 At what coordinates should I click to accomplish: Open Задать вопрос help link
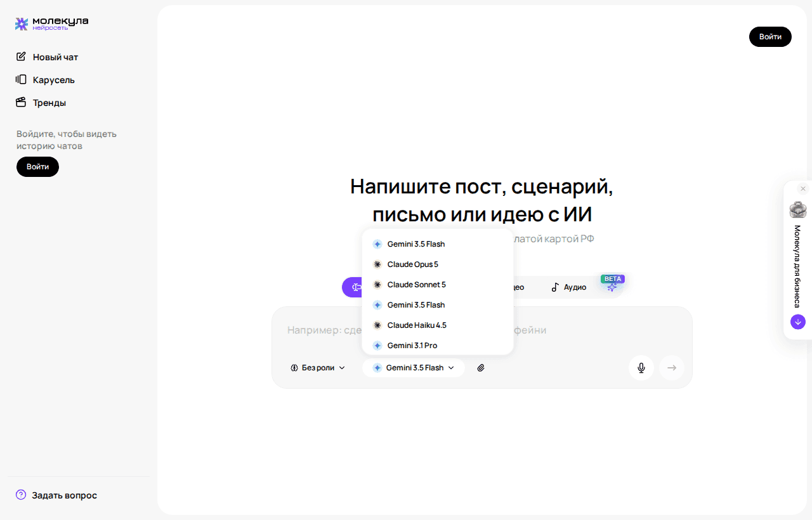coord(56,495)
